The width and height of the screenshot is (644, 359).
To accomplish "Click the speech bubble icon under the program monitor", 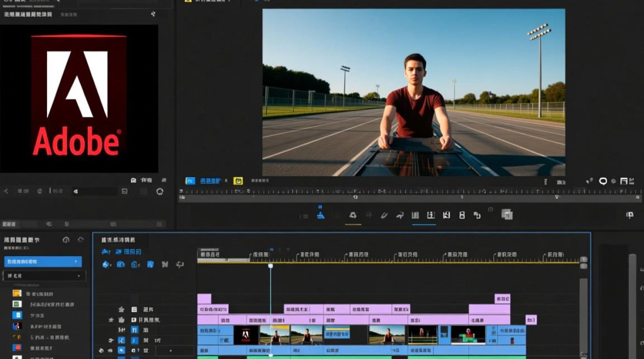I will click(603, 181).
